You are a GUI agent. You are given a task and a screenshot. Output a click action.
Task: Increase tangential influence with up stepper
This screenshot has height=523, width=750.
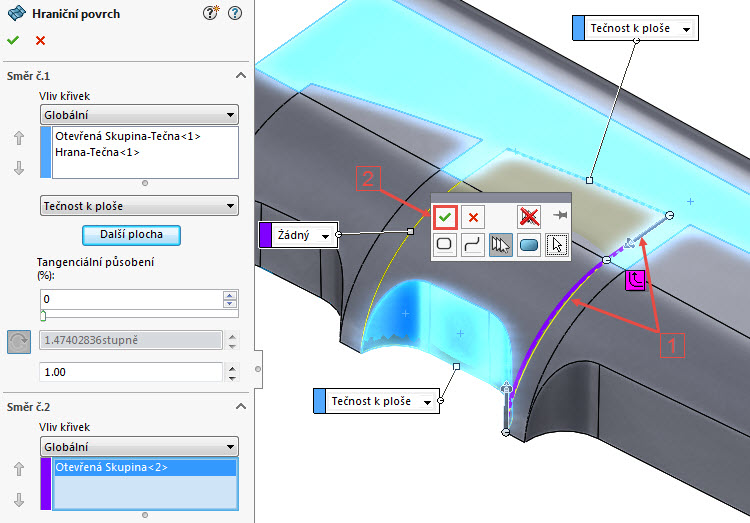point(230,295)
